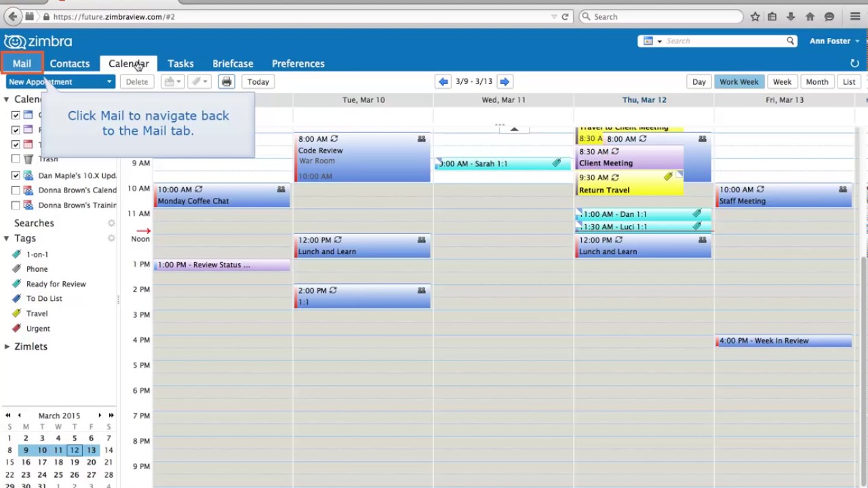Click the Zimbra search magnifier icon

[x=790, y=41]
